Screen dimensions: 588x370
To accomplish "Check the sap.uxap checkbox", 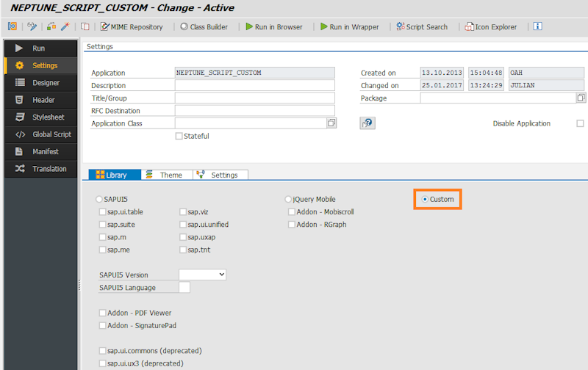I will point(183,237).
